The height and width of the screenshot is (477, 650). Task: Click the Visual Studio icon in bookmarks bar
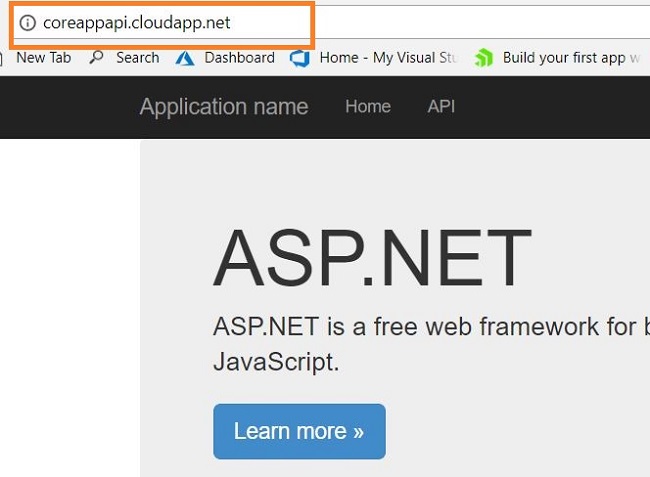pos(300,58)
